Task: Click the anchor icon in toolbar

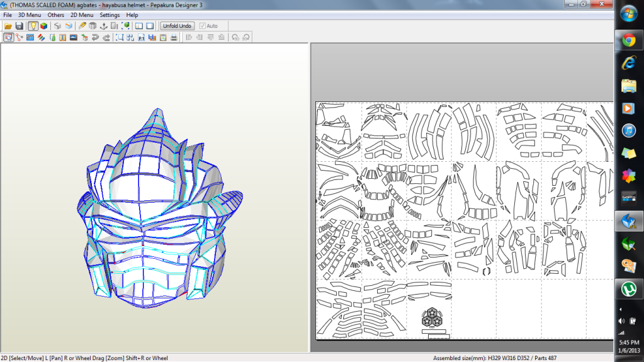Action: tap(104, 26)
